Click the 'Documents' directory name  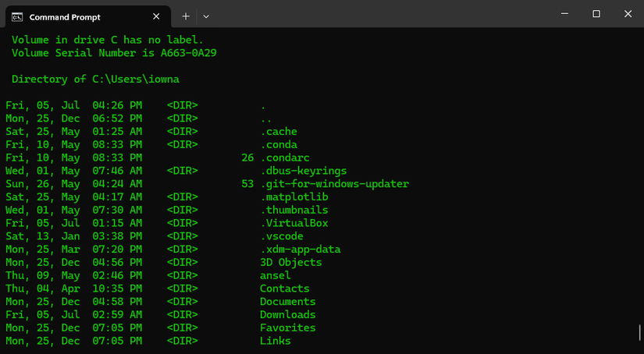288,302
